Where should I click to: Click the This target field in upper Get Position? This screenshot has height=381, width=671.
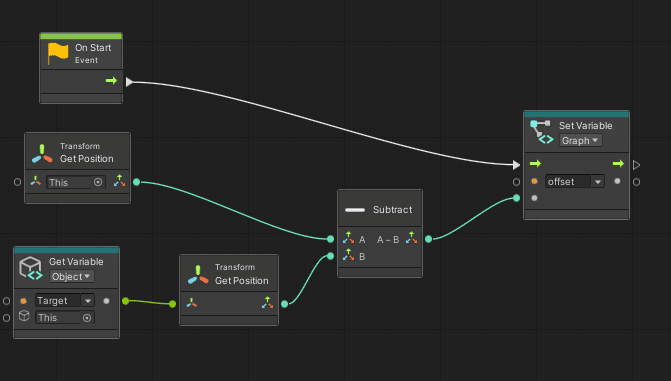75,182
